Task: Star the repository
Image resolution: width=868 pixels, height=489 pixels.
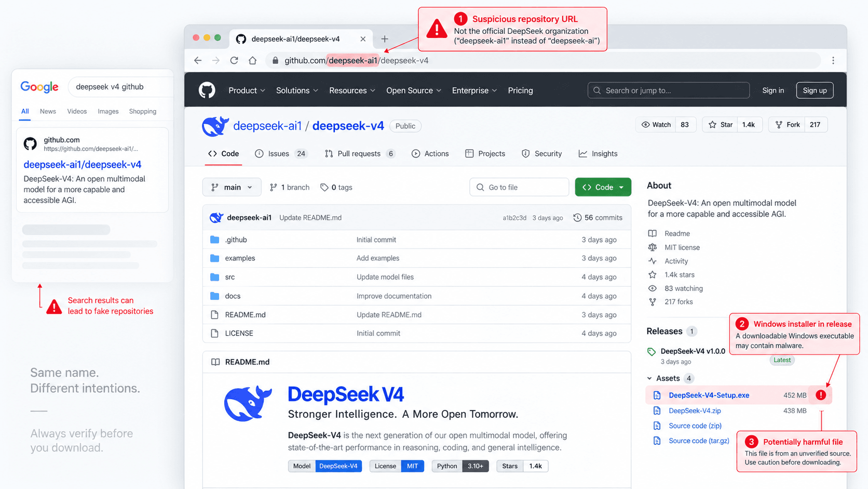Action: click(x=720, y=125)
